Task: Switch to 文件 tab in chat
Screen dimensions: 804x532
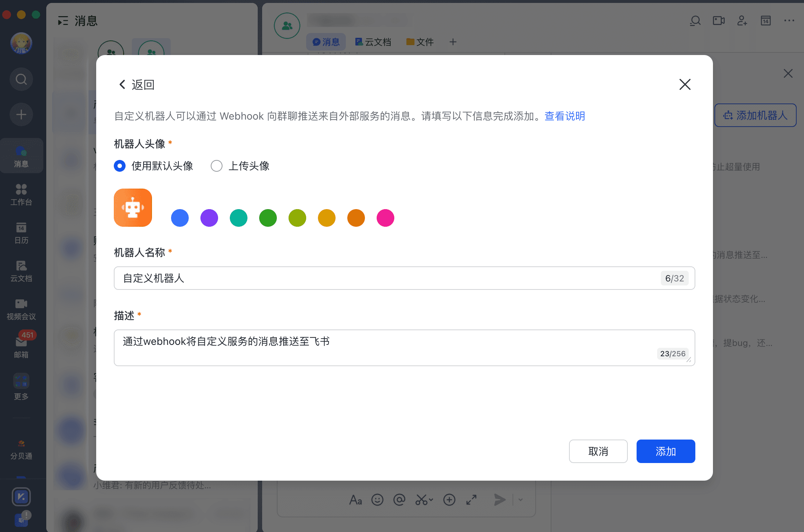Action: 420,42
